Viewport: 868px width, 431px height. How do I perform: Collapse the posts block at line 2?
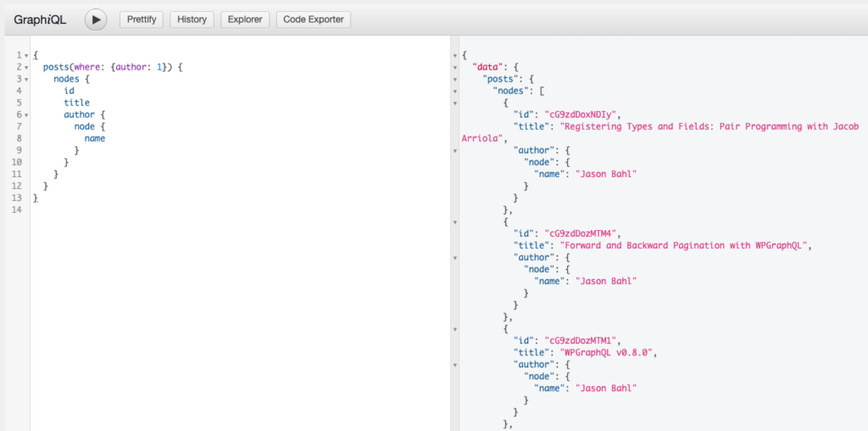pos(26,67)
